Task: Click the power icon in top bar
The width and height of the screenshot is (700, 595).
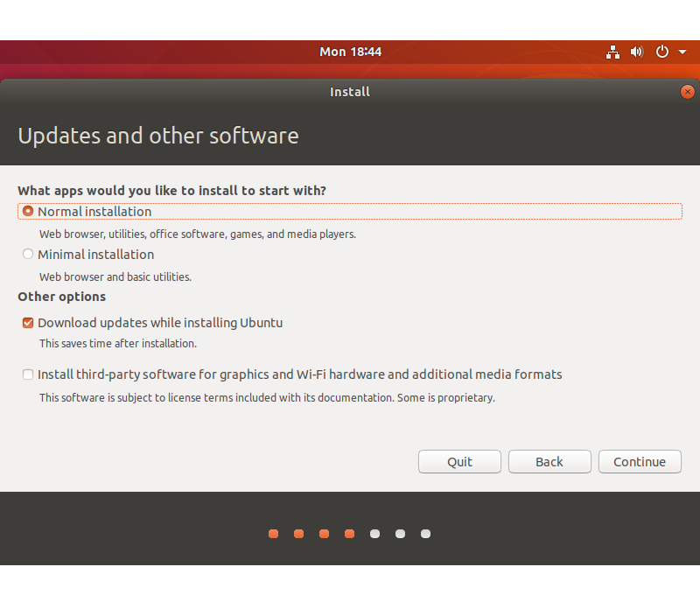Action: 662,52
